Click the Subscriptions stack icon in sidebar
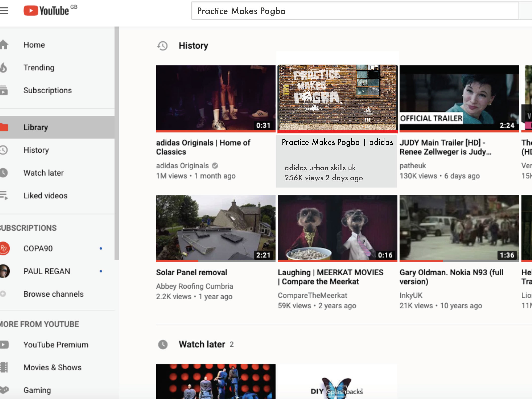This screenshot has width=532, height=399. tap(4, 90)
